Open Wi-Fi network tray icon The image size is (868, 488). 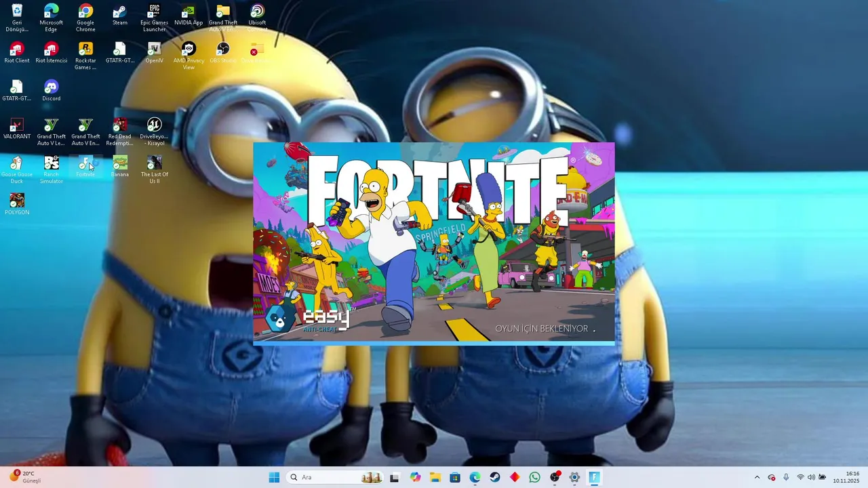pyautogui.click(x=800, y=477)
